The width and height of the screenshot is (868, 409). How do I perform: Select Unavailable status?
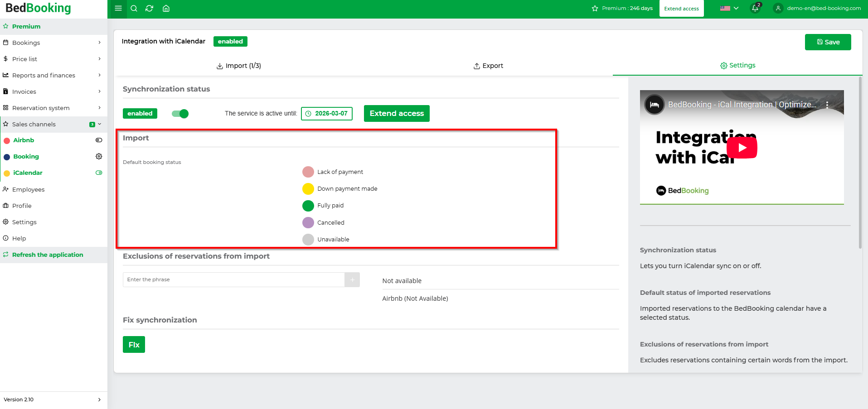[308, 240]
